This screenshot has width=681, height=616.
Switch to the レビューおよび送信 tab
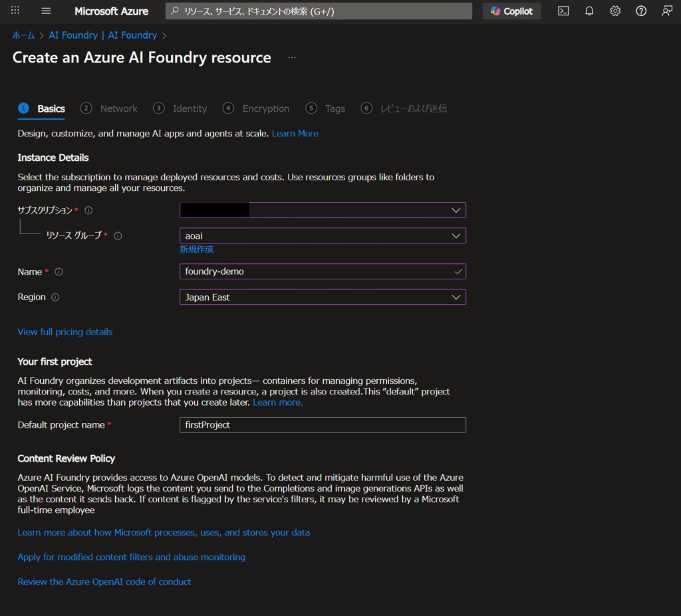[404, 108]
